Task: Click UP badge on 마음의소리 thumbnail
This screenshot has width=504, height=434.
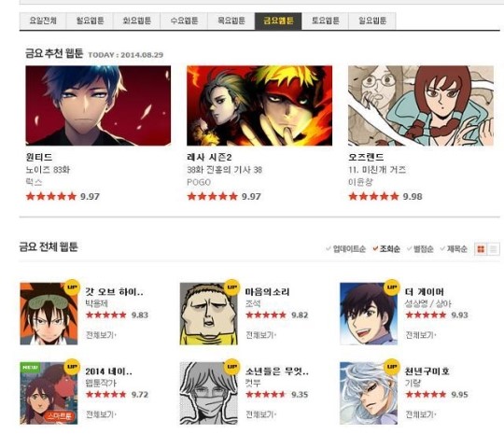Action: [231, 287]
